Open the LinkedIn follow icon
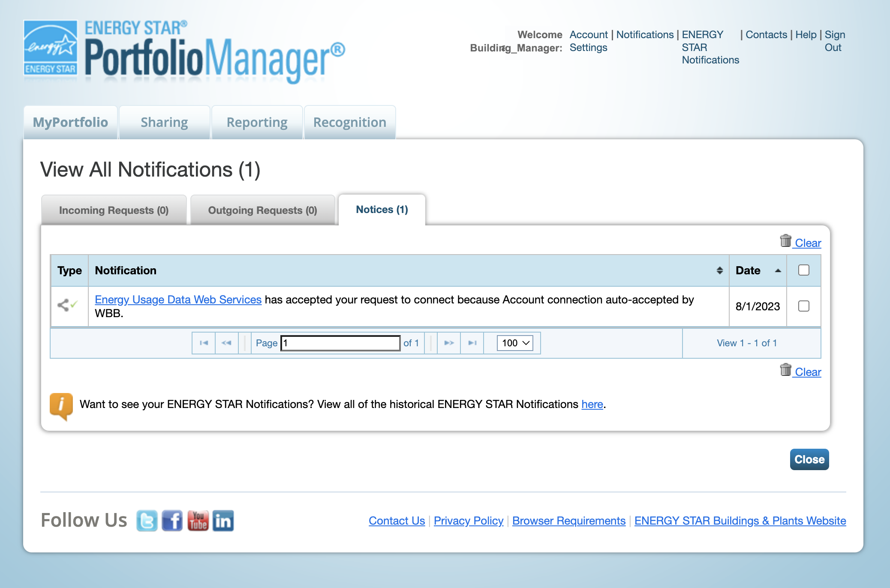Screen dimensions: 890x588 click(223, 521)
